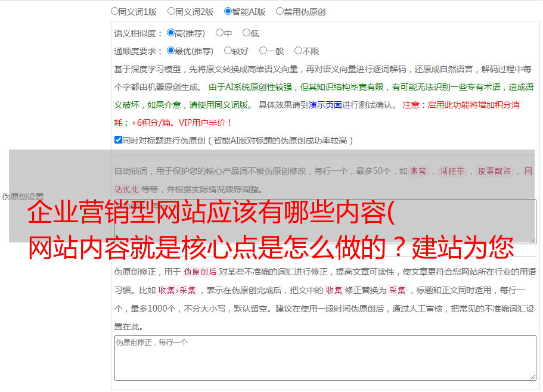Set 通顺度要求 to 不限
Screen dimensions: 543x392
(x=298, y=51)
